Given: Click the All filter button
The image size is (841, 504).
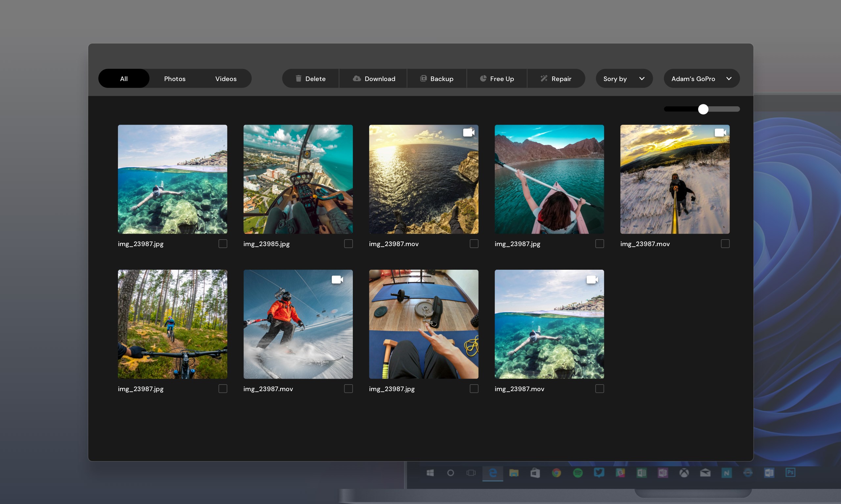Looking at the screenshot, I should pos(124,78).
